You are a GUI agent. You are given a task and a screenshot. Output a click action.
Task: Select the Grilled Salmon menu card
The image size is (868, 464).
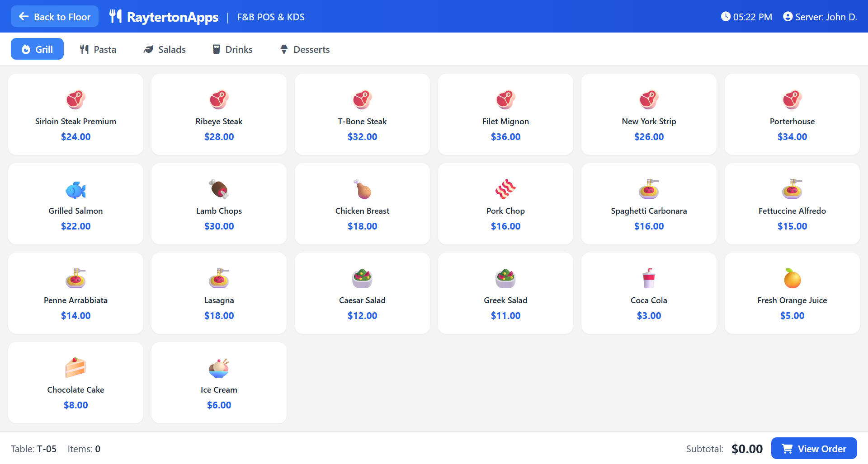click(75, 203)
